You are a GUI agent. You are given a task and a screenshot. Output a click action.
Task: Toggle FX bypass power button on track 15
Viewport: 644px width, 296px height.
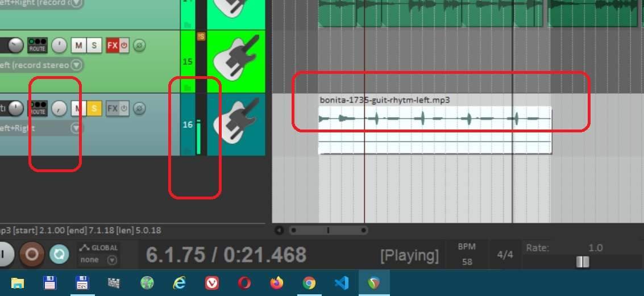[123, 45]
